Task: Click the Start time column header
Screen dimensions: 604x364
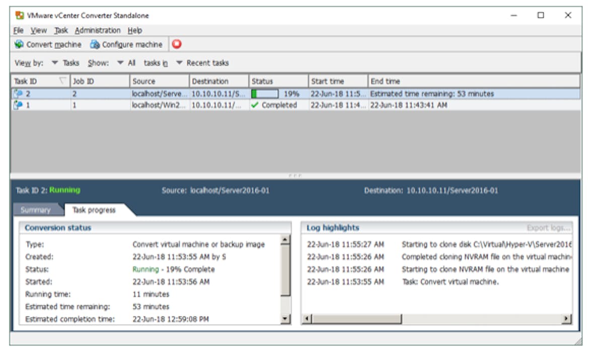Action: (327, 81)
